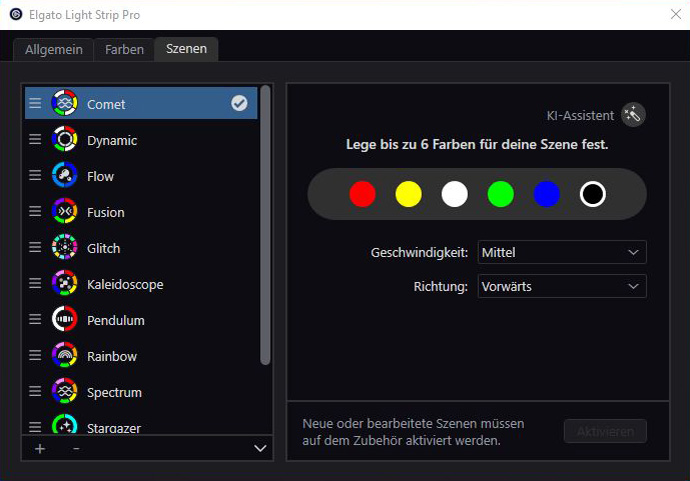Viewport: 690px width, 481px height.
Task: Click the KI-Assistent magic wand icon
Action: (x=633, y=115)
